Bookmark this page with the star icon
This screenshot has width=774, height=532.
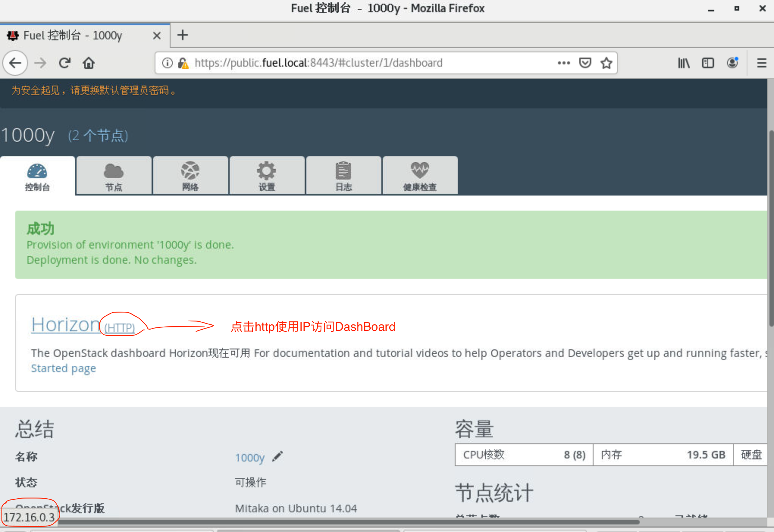tap(606, 63)
